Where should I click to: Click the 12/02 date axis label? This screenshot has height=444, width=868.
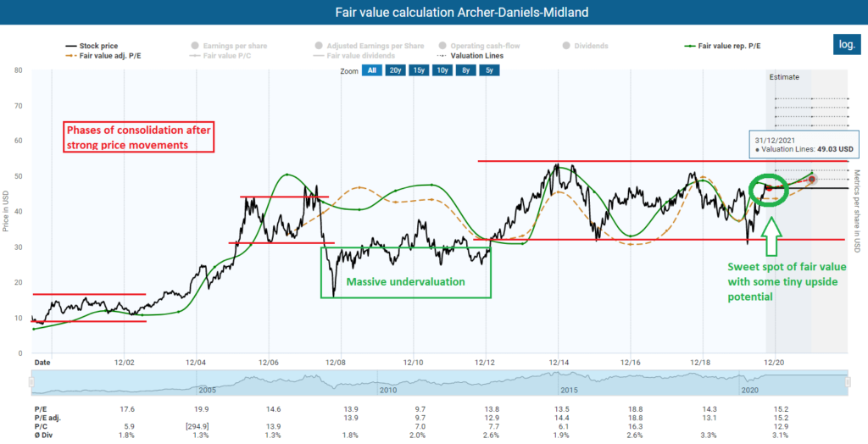[124, 361]
